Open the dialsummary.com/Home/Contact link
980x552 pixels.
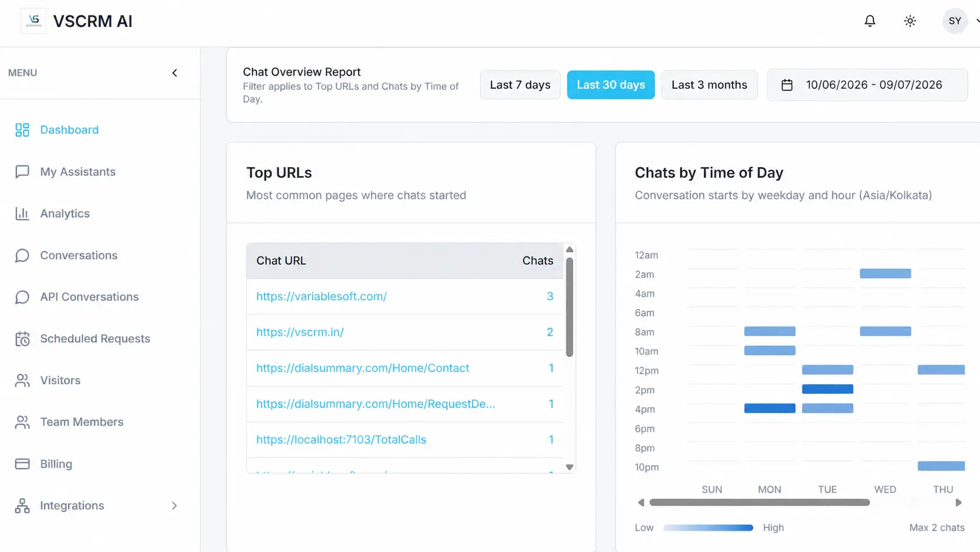[x=362, y=368]
